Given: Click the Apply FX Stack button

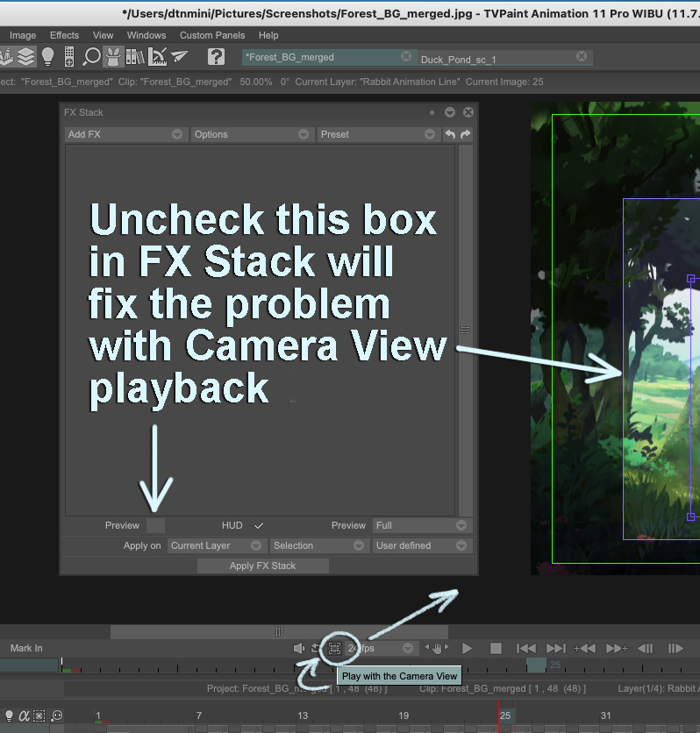Looking at the screenshot, I should tap(263, 566).
